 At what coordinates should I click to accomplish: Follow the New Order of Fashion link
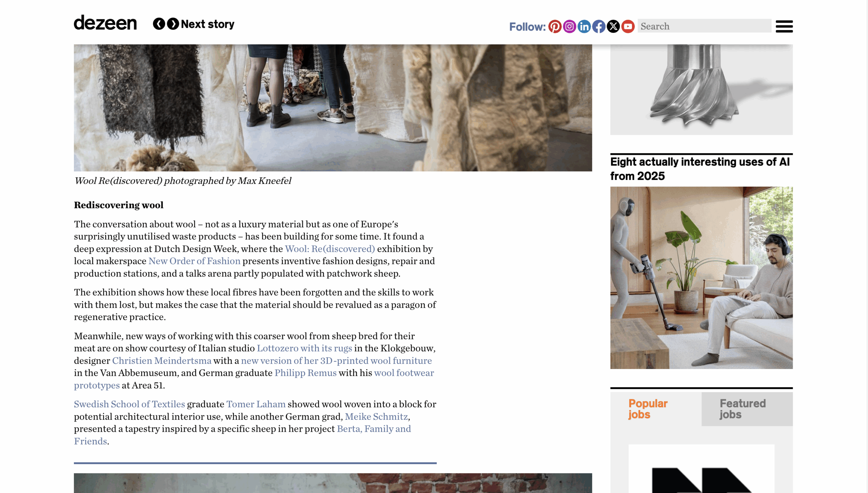click(194, 261)
